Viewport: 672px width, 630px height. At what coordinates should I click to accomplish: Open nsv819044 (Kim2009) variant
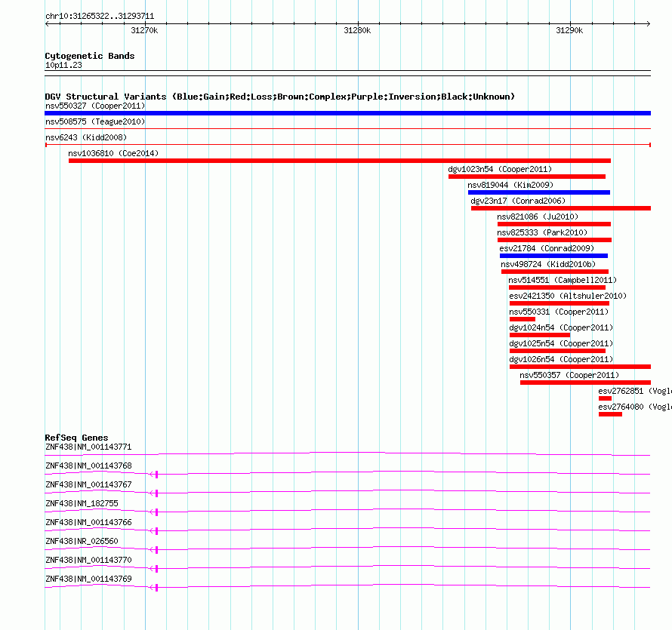[510, 185]
